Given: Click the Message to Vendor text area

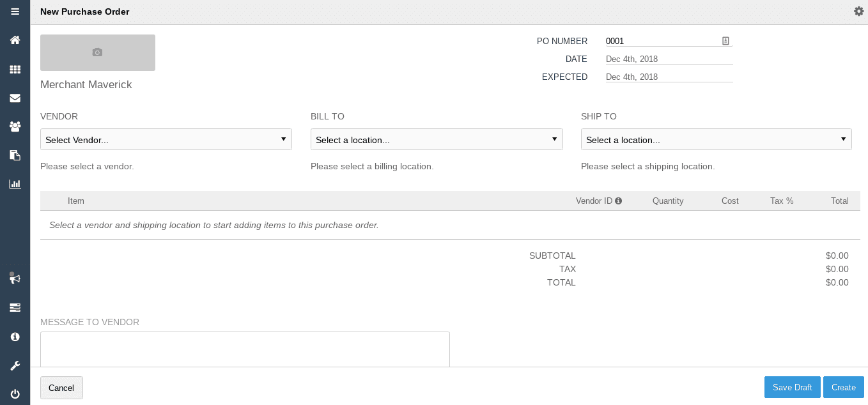Looking at the screenshot, I should click(x=245, y=349).
